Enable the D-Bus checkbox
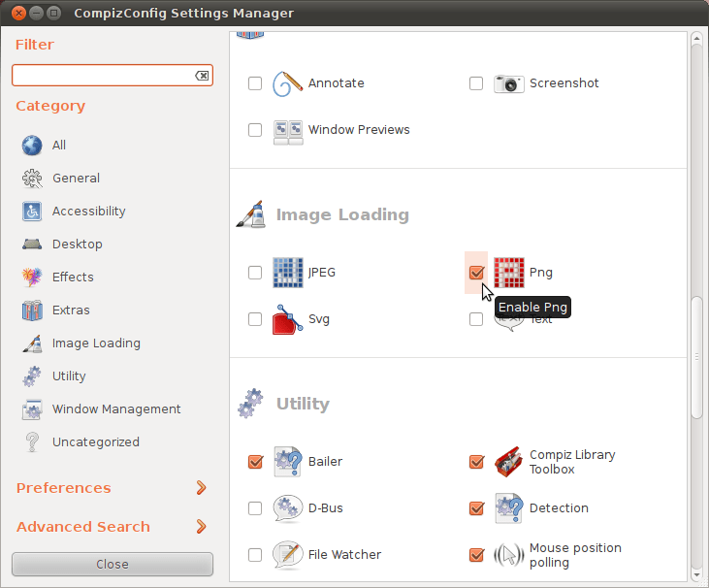 pos(255,508)
